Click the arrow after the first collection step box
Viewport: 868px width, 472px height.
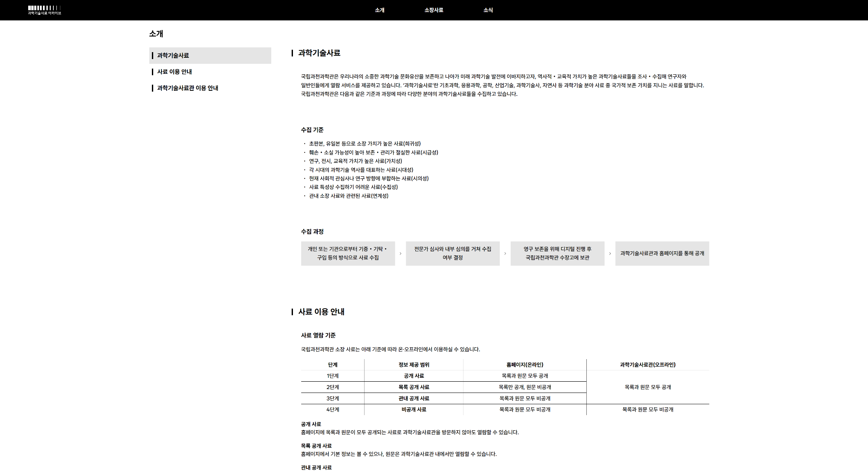pyautogui.click(x=400, y=254)
